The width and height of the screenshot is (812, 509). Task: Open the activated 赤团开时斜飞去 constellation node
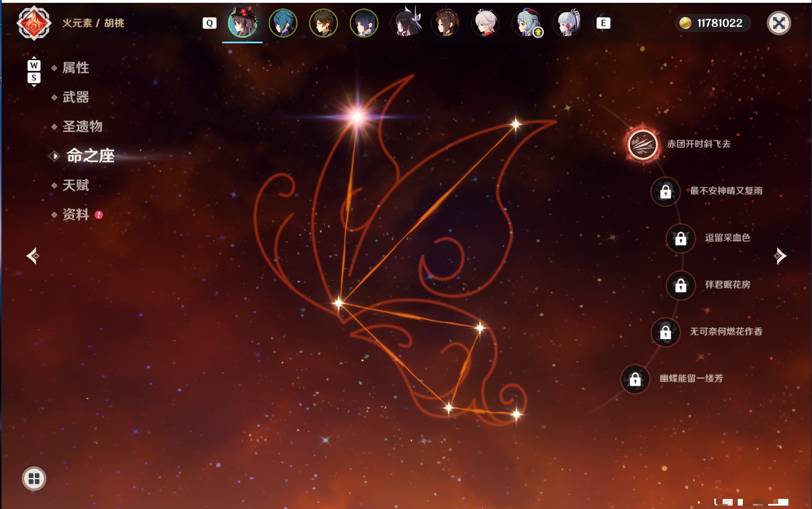(643, 144)
